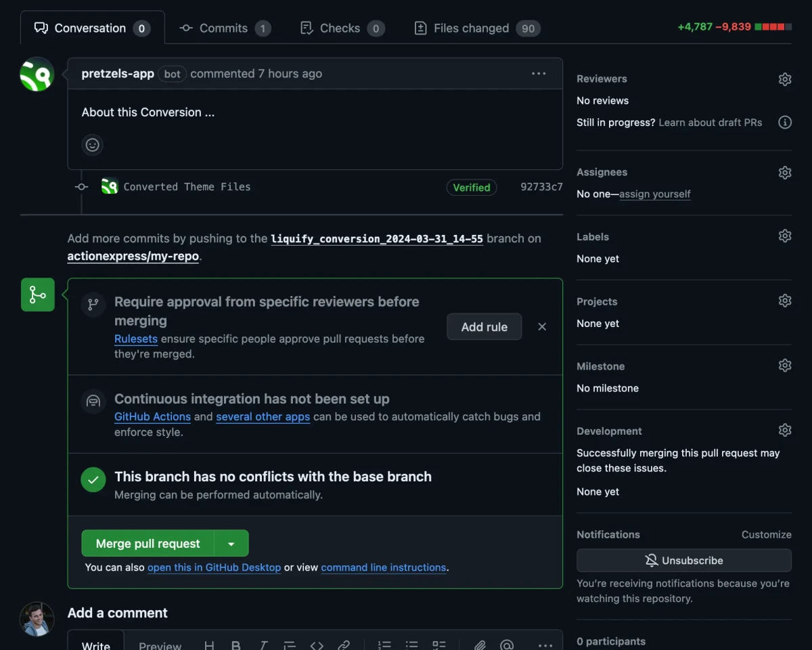This screenshot has width=812, height=650.
Task: Open the kebab menu on the bot comment
Action: 539,73
